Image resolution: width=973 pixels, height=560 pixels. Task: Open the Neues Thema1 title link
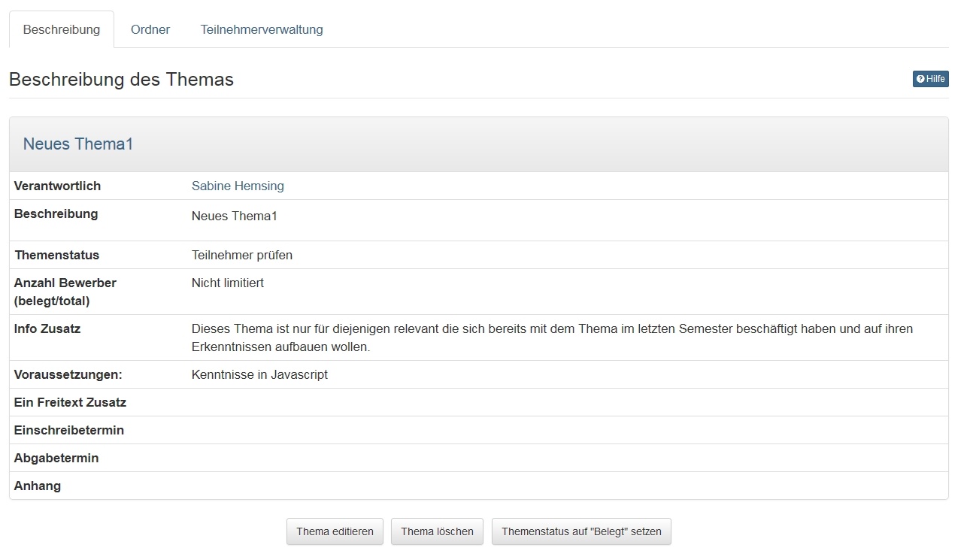click(78, 144)
